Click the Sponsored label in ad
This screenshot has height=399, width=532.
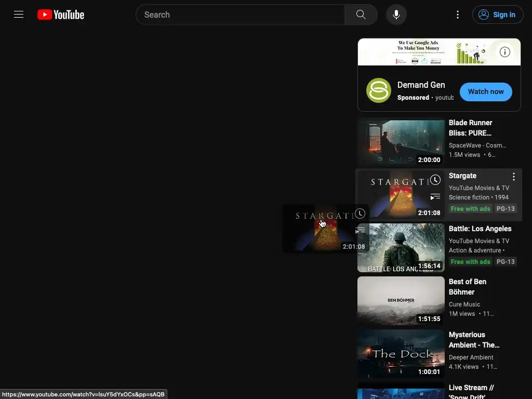(x=413, y=97)
